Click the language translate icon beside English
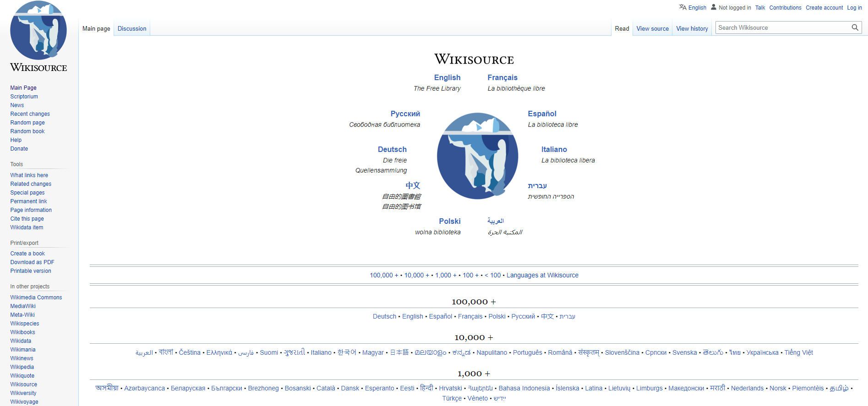The image size is (868, 406). [682, 7]
